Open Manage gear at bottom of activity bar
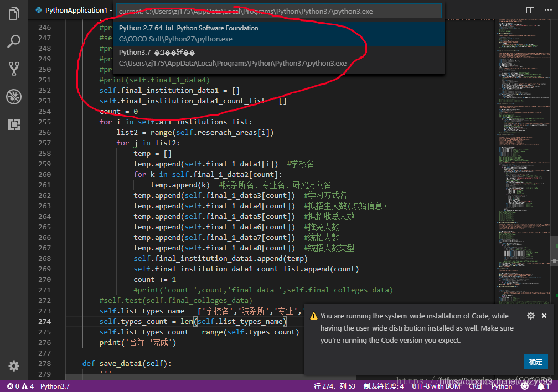558x392 pixels. coord(14,366)
